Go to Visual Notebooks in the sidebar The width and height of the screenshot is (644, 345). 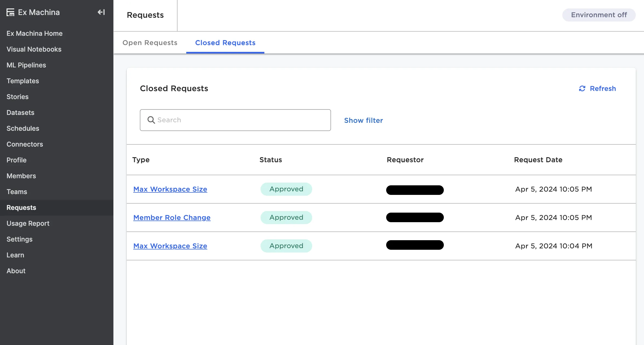[34, 49]
